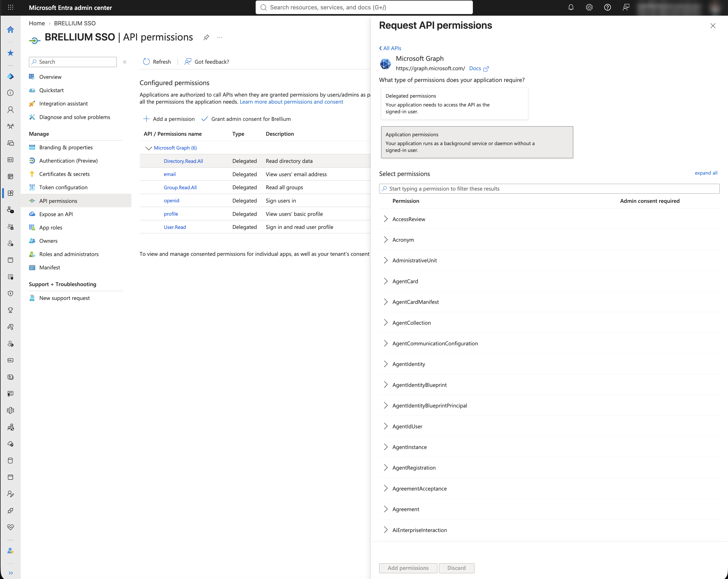
Task: Choose Application permissions card
Action: tap(477, 142)
